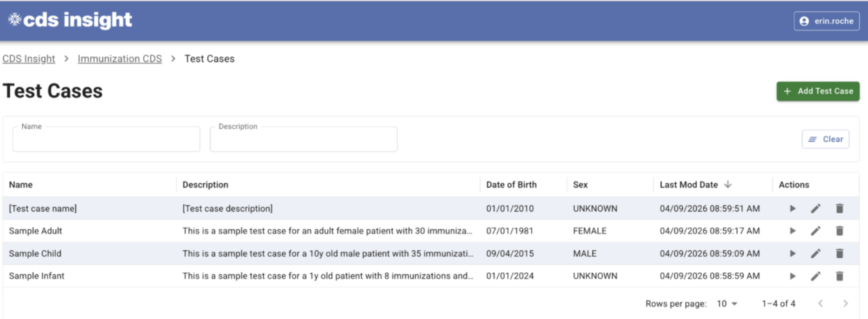Toggle sort arrow on Last Mod Date

(728, 184)
